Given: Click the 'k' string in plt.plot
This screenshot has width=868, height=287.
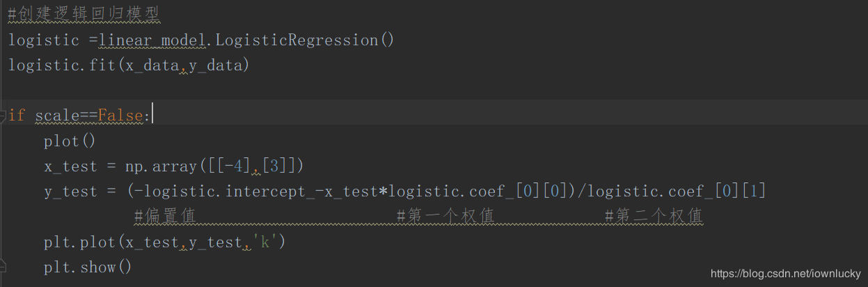Looking at the screenshot, I should point(264,242).
